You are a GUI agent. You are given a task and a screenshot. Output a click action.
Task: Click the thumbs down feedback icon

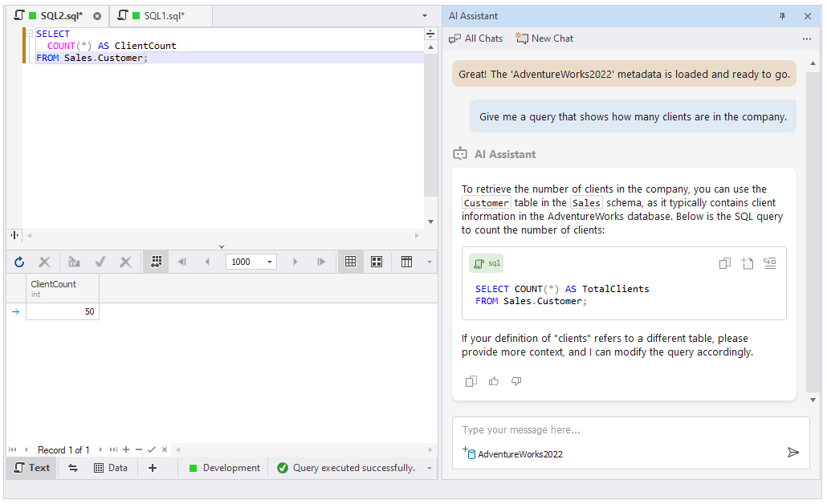516,381
